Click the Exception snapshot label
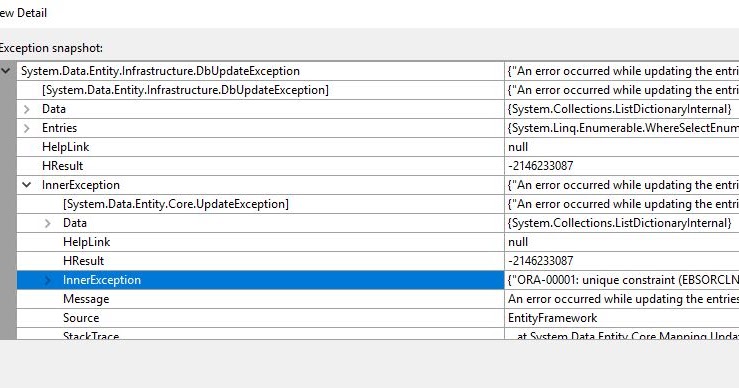This screenshot has width=739, height=388. pyautogui.click(x=51, y=48)
